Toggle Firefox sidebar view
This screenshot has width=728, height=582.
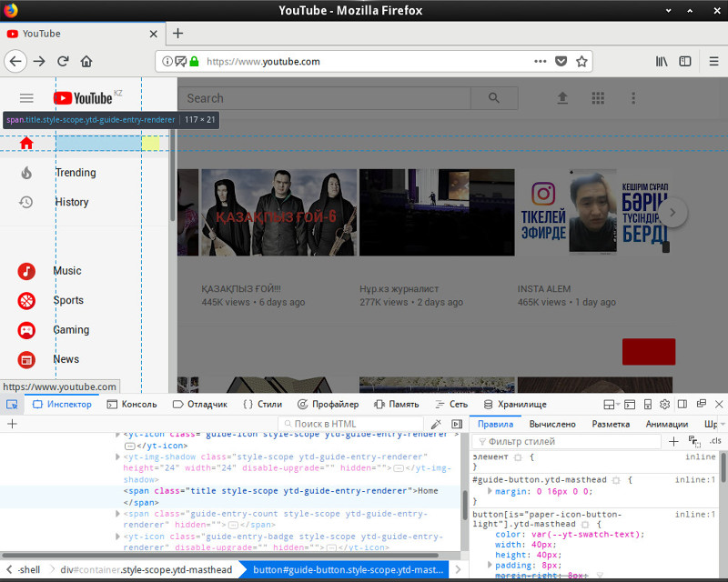[685, 62]
